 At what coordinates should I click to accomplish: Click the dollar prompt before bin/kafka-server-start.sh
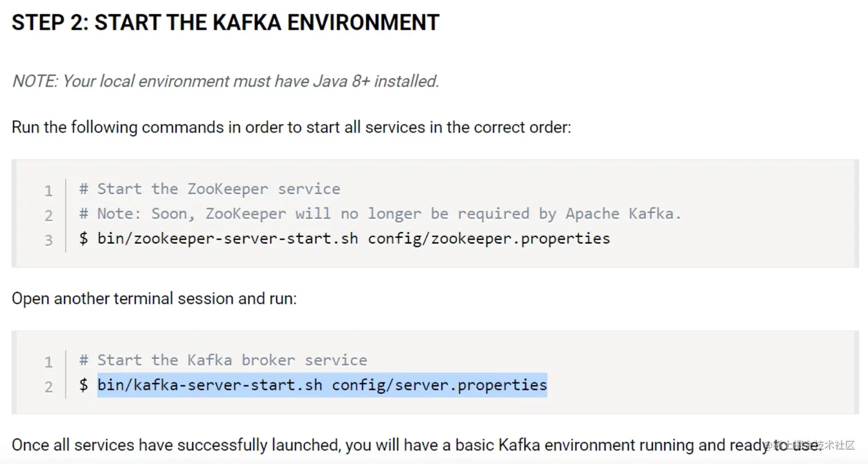pos(84,385)
